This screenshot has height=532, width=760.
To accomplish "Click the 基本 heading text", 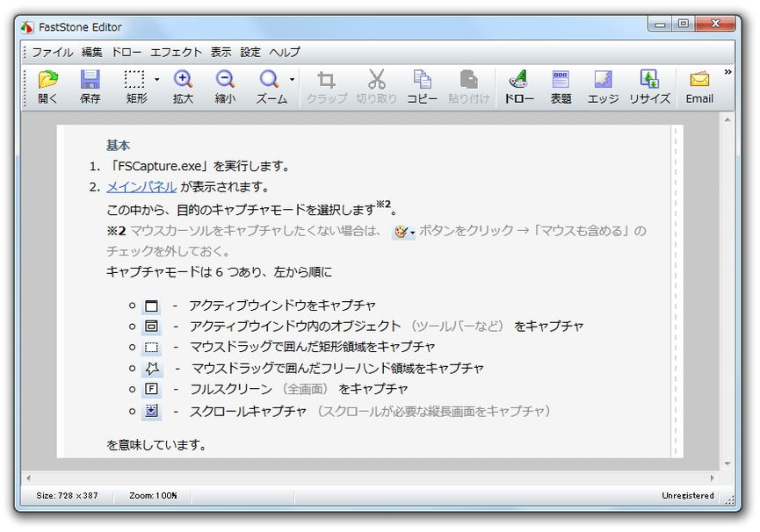I will coord(119,145).
